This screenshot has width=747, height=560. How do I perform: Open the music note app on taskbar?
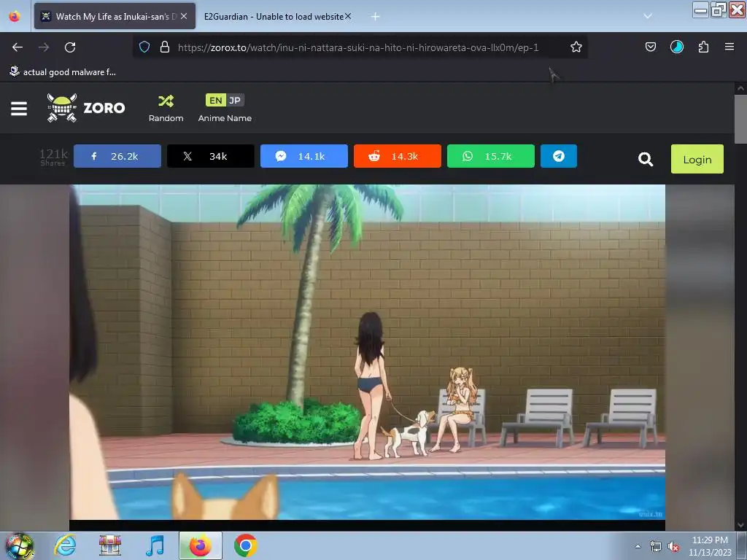155,545
